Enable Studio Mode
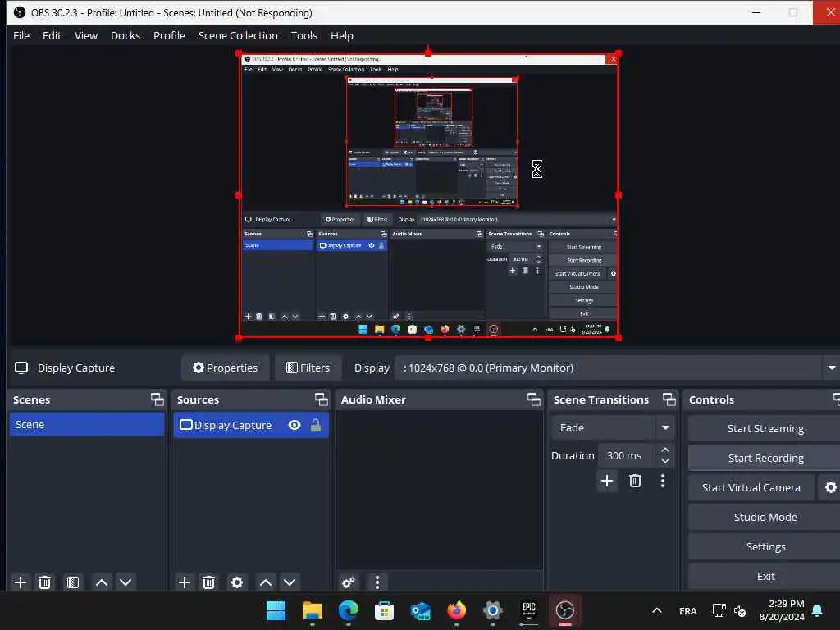This screenshot has width=840, height=630. pyautogui.click(x=765, y=517)
